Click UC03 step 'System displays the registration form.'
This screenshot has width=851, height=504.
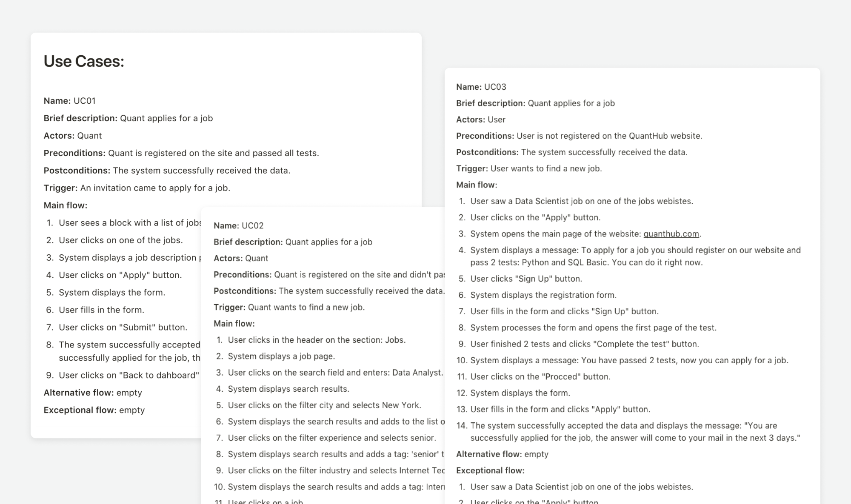pos(543,295)
